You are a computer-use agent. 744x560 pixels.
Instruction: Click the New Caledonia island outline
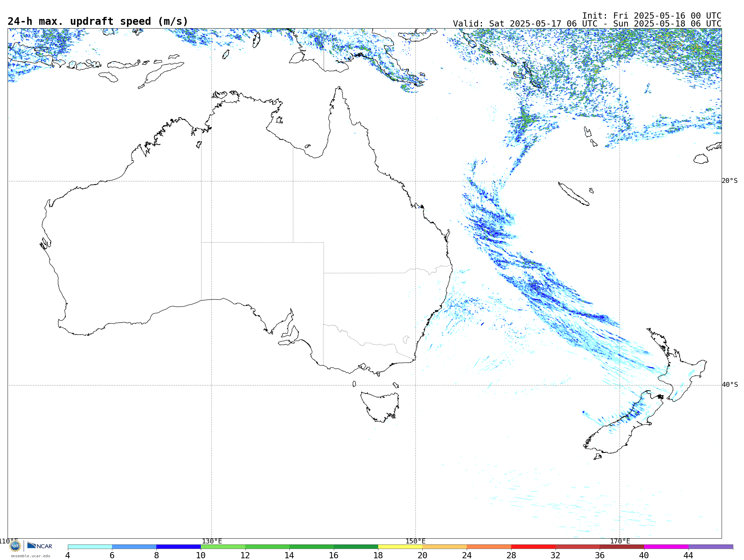pos(573,194)
